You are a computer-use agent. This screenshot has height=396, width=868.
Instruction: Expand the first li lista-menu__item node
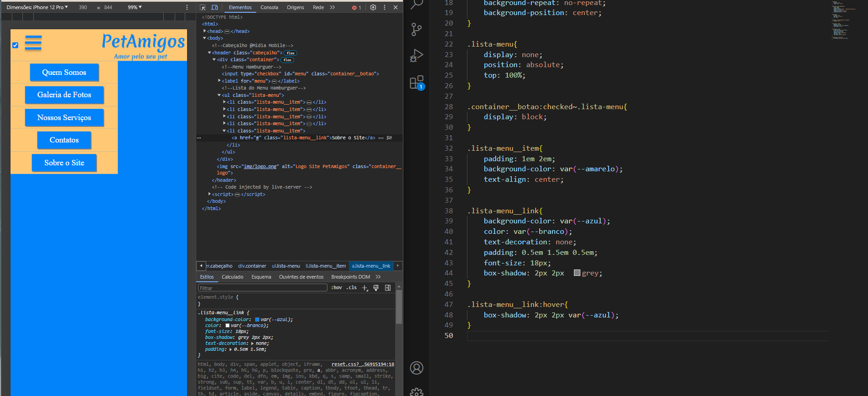click(225, 102)
